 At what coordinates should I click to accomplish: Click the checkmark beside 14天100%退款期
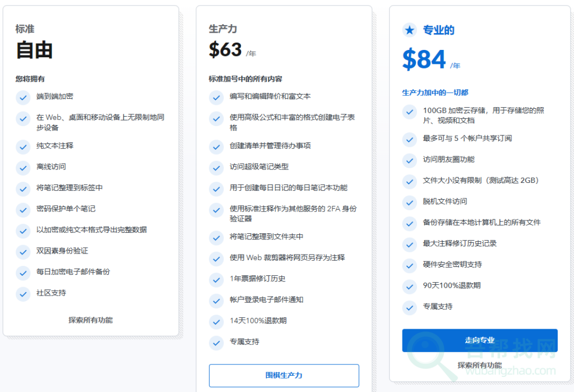[216, 321]
